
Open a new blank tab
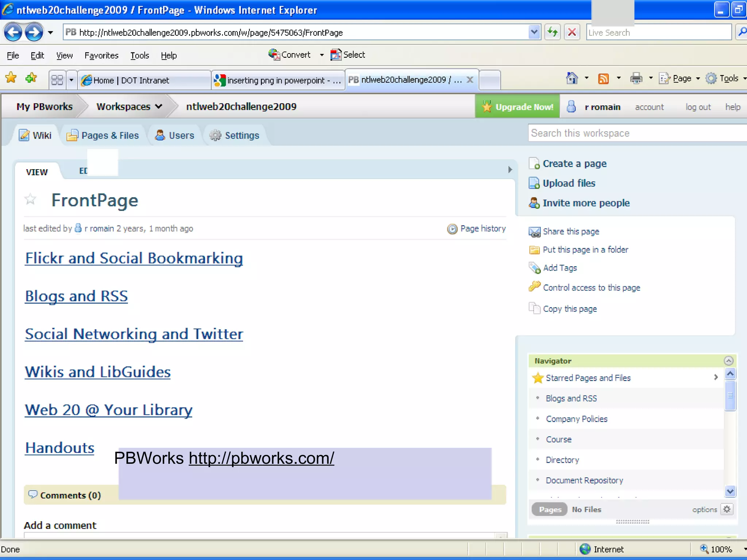click(x=489, y=80)
